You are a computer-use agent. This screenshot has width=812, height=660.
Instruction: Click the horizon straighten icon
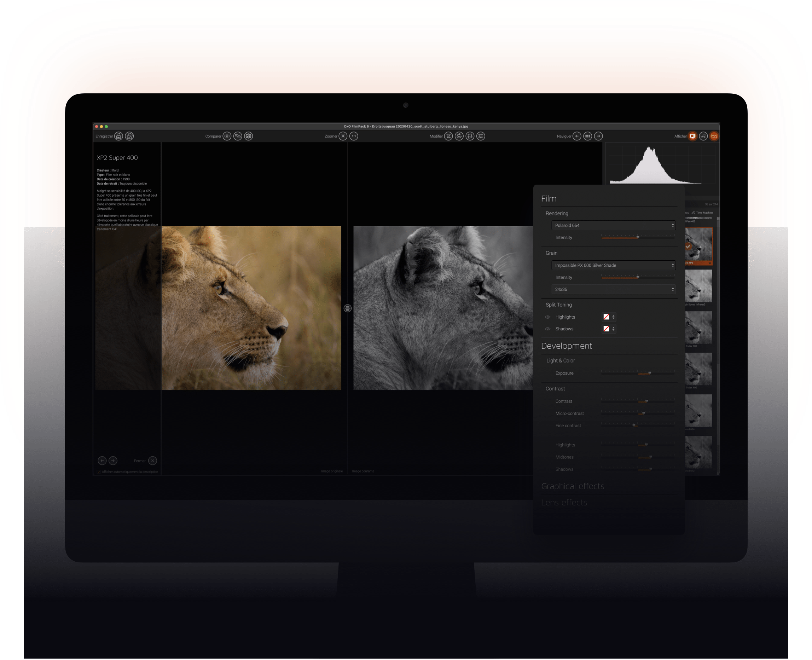click(470, 136)
